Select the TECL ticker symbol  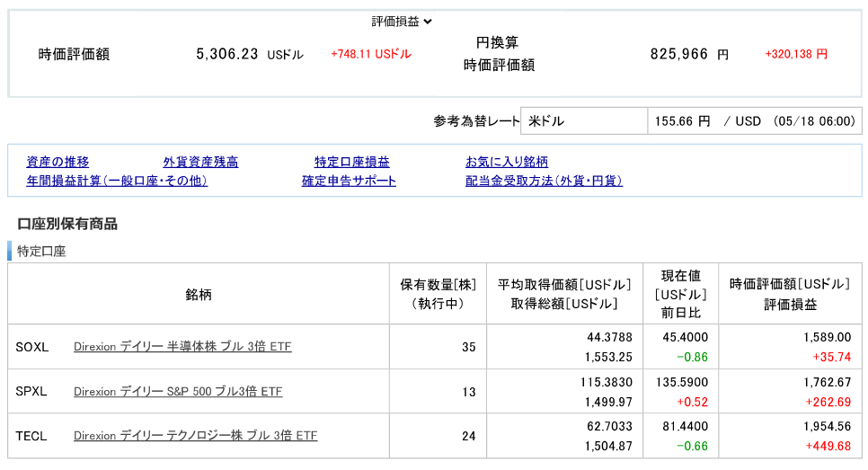point(31,436)
